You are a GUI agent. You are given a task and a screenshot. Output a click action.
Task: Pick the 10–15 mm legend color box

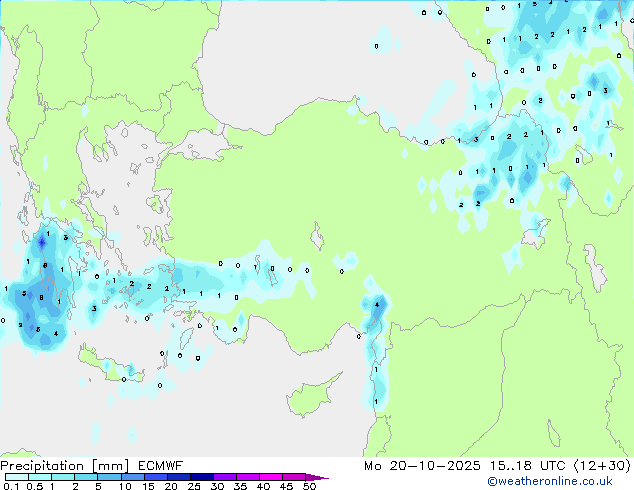[x=132, y=477]
